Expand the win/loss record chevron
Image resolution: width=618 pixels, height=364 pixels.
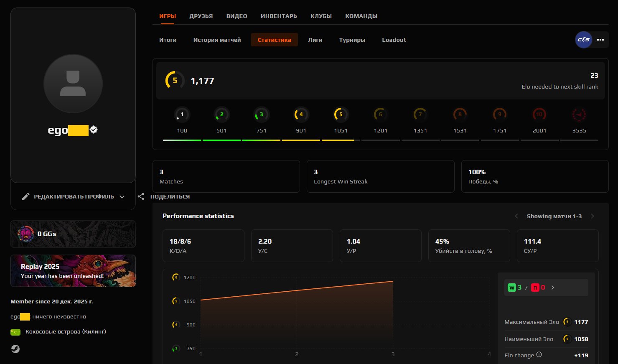click(x=552, y=287)
